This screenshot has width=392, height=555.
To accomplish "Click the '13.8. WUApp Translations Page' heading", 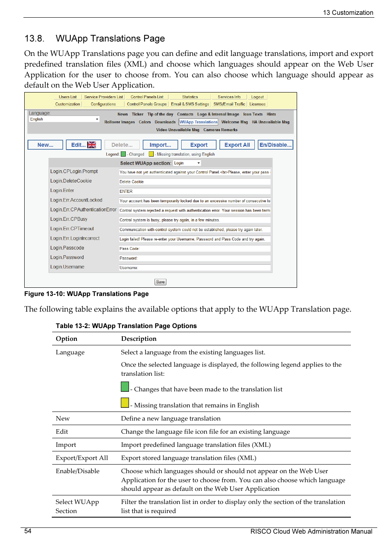I will coord(95,39).
